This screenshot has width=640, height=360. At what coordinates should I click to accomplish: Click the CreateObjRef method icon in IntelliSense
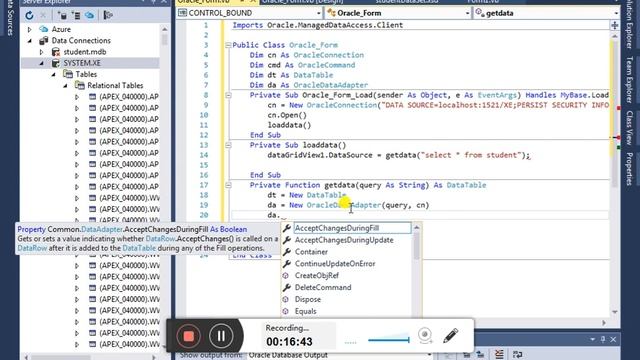(x=286, y=276)
